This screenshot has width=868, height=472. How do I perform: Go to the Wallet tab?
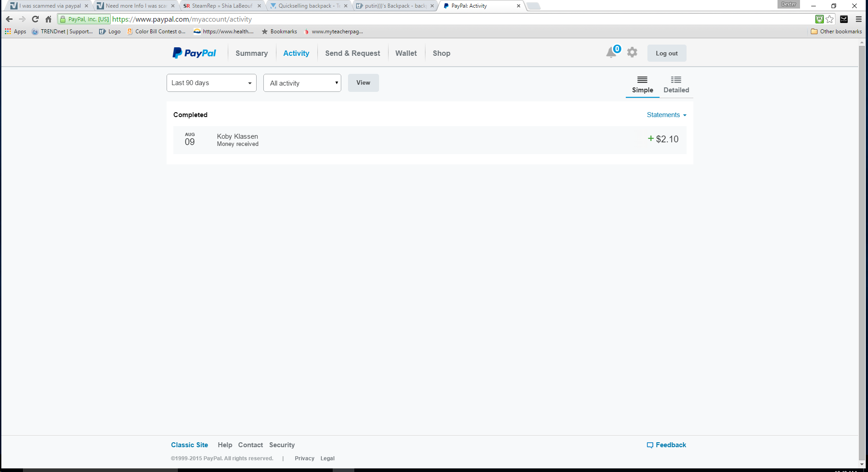pos(406,53)
